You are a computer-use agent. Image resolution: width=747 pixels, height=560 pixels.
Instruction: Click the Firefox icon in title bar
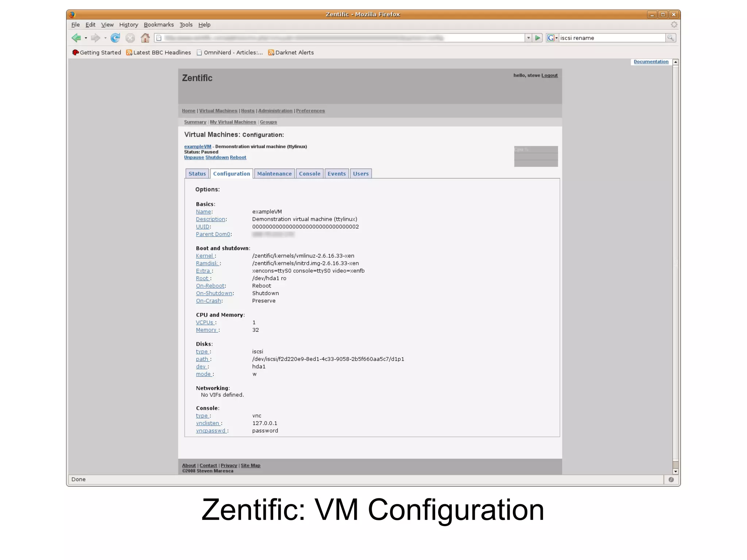(x=72, y=15)
